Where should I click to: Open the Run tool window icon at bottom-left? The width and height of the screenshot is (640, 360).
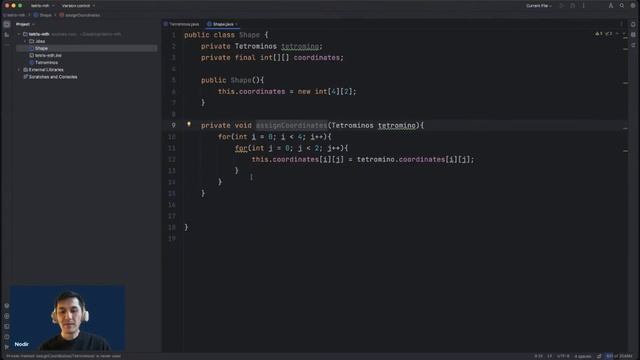click(x=7, y=347)
